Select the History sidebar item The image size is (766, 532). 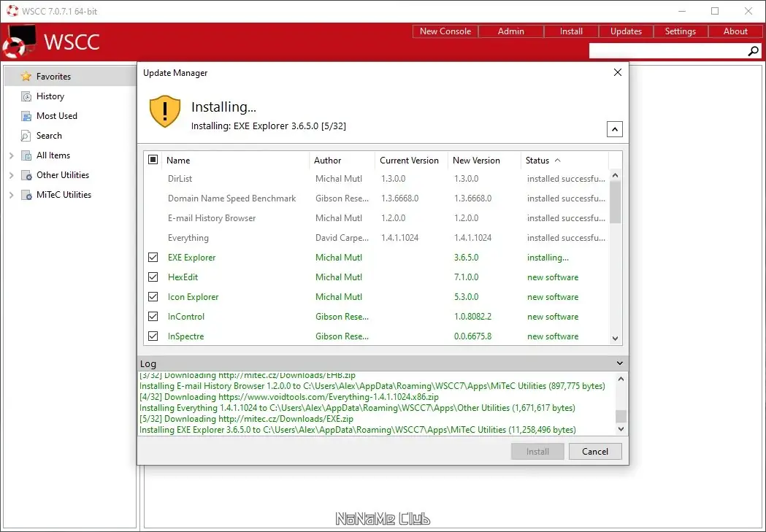pyautogui.click(x=70, y=96)
